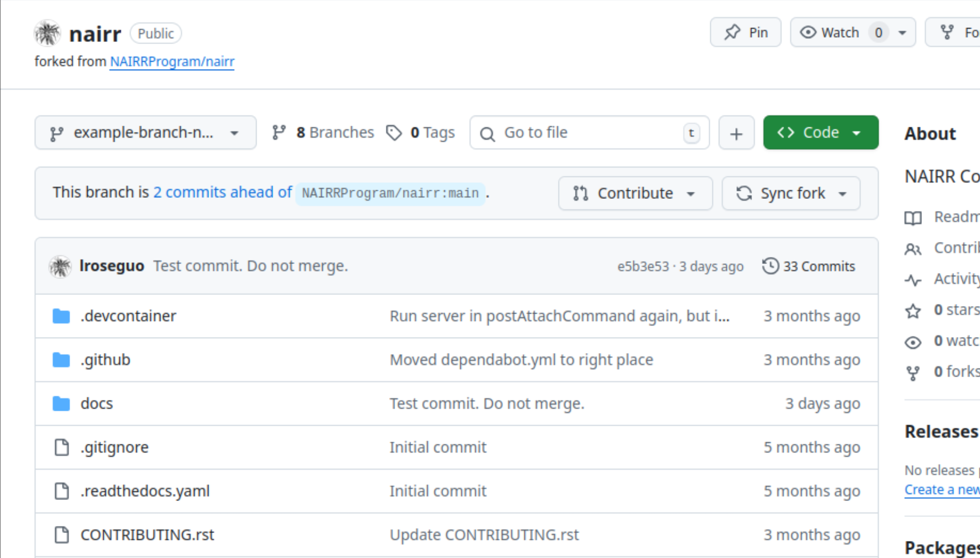Click the Watch counter badge showing 0
980x558 pixels.
[x=878, y=33]
